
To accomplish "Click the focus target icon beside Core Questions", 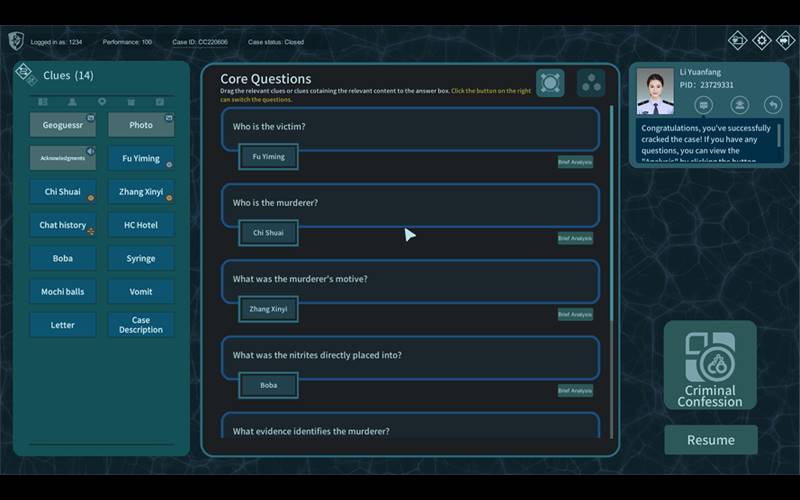I will [x=550, y=84].
